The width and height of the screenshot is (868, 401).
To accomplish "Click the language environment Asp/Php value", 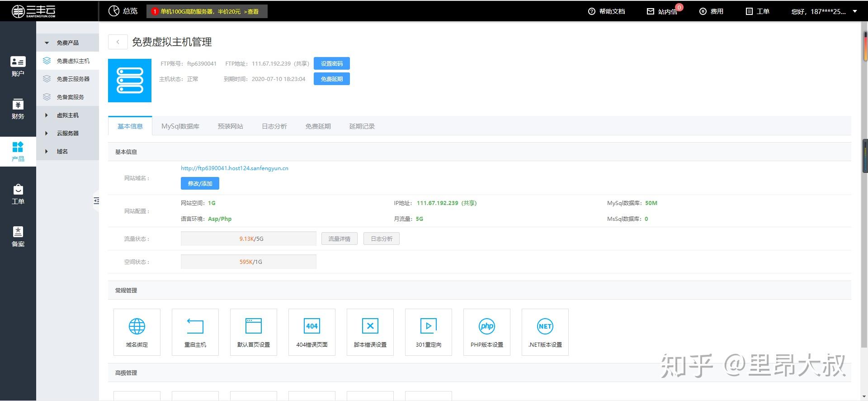I will [x=220, y=219].
